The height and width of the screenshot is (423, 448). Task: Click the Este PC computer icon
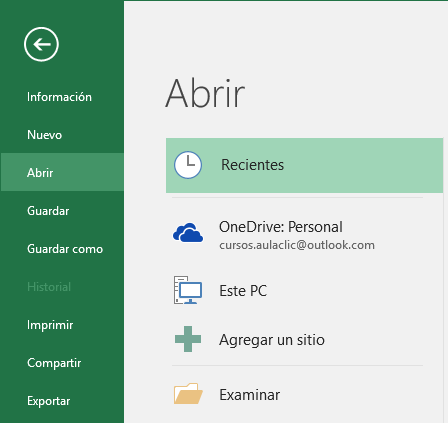click(188, 290)
